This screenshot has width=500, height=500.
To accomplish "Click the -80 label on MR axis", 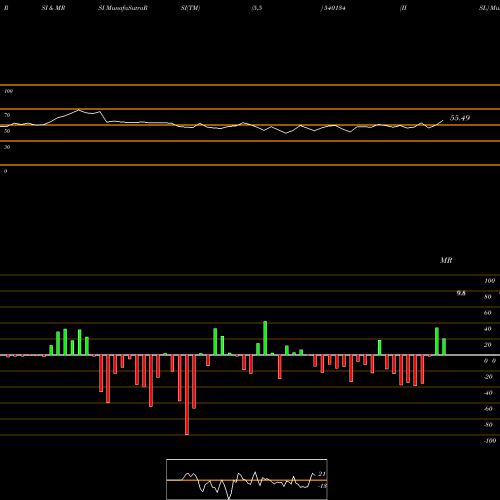I will coord(488,425).
